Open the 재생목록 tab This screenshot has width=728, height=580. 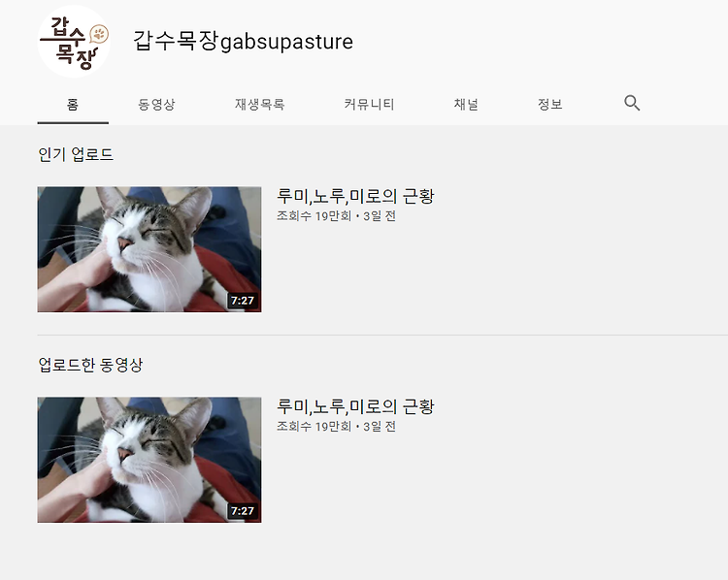click(x=259, y=105)
